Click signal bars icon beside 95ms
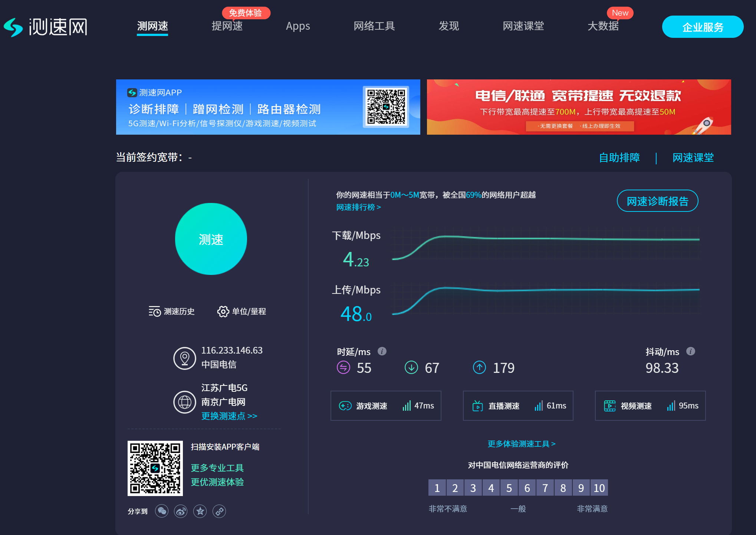 [671, 406]
